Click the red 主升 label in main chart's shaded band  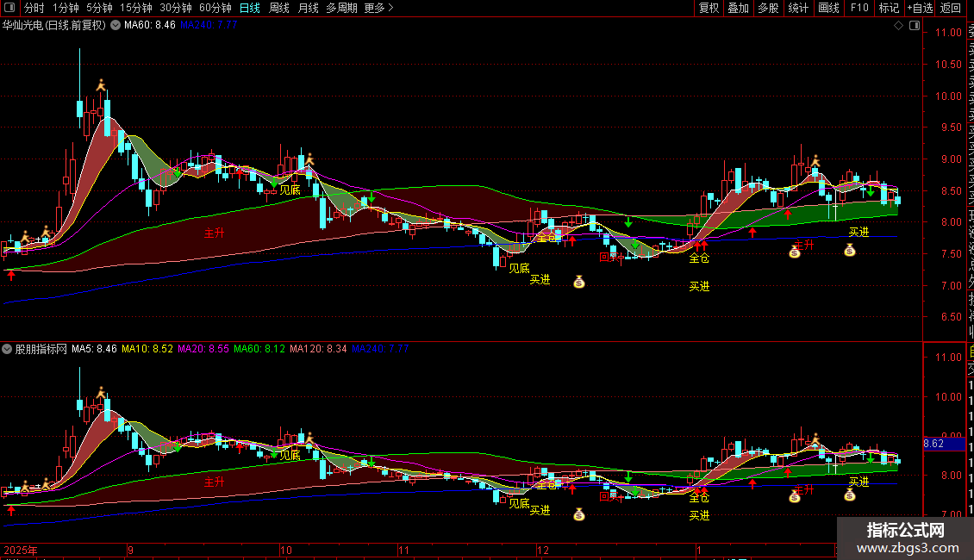[215, 233]
